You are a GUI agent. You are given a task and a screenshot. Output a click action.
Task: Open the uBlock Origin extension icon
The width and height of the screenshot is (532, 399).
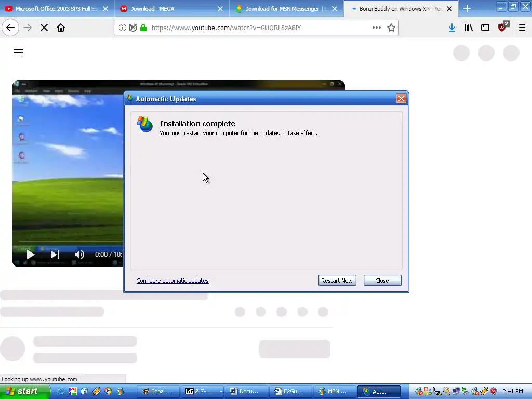(503, 27)
